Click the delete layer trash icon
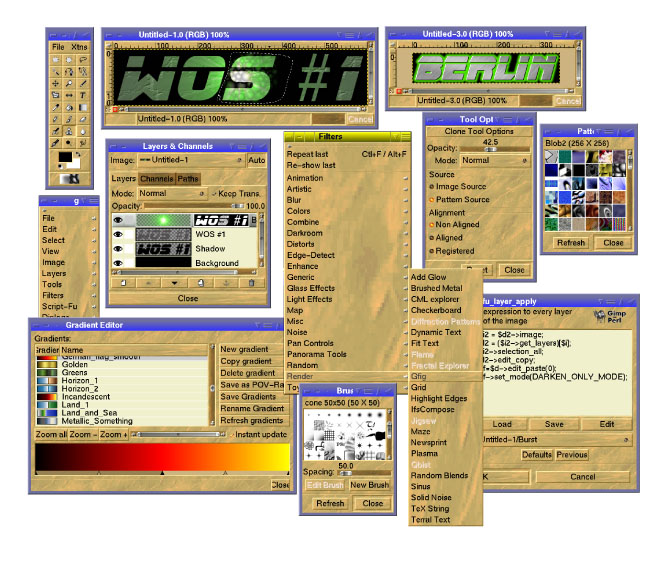 (x=252, y=283)
